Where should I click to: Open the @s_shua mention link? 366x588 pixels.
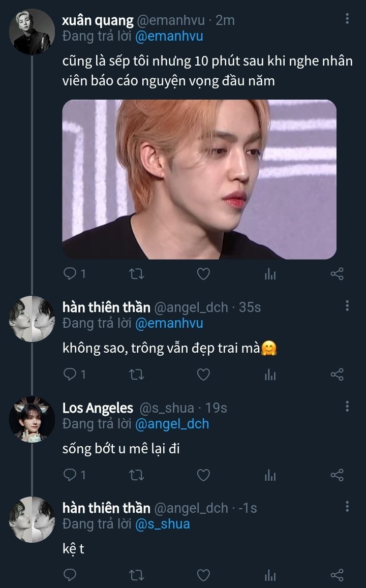(162, 524)
